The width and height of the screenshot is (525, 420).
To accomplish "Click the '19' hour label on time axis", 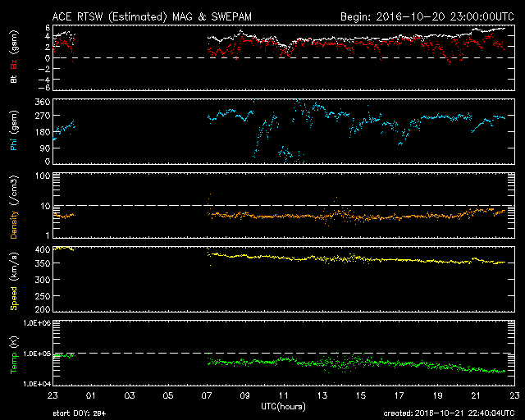I will pyautogui.click(x=437, y=396).
